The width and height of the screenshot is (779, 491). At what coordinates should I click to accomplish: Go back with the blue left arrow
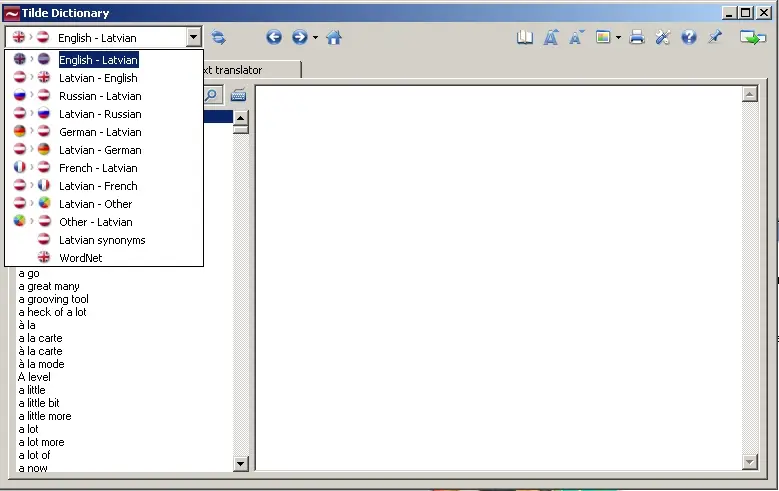274,37
